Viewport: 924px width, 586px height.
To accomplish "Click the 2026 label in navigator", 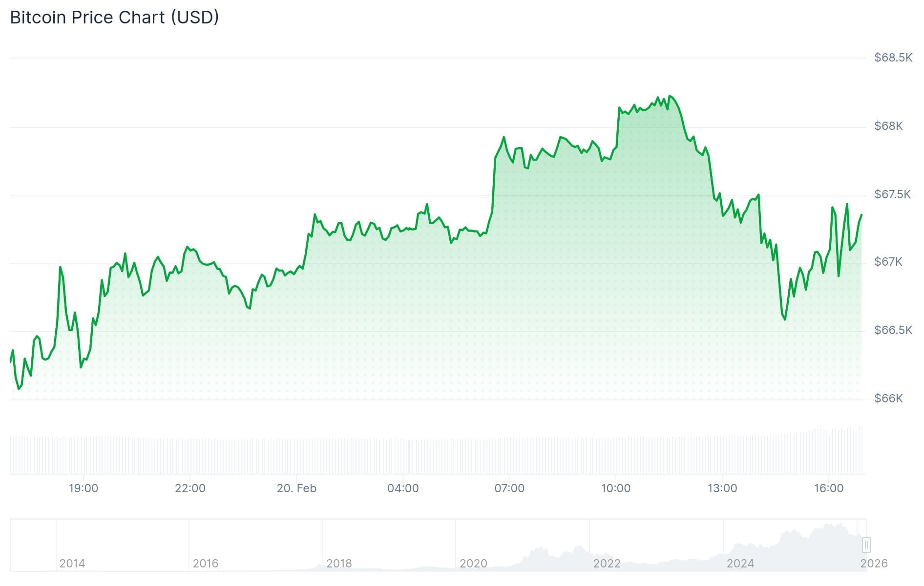I will click(874, 564).
